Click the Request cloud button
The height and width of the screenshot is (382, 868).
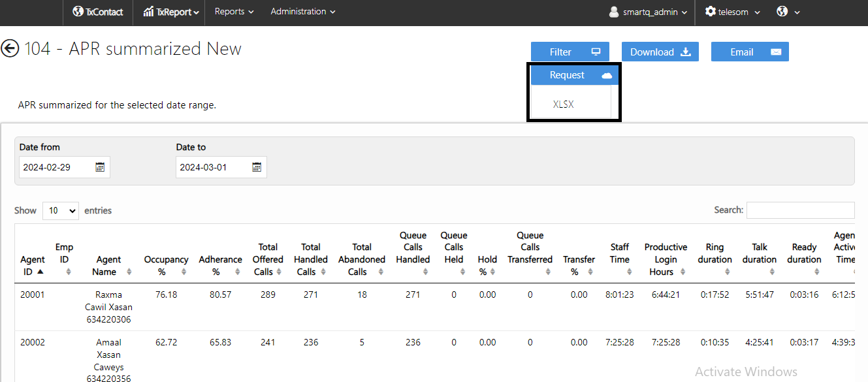click(x=573, y=75)
